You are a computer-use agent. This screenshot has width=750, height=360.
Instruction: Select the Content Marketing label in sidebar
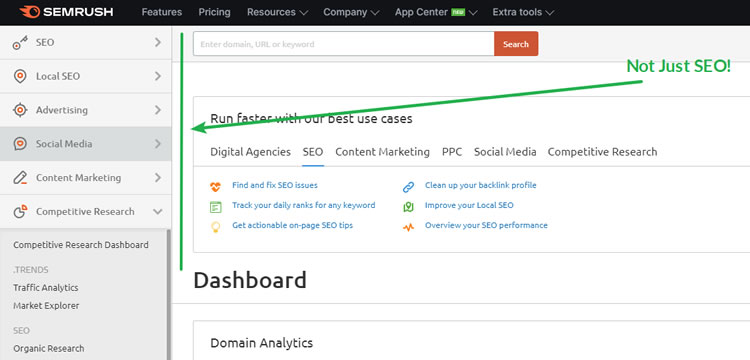click(x=78, y=178)
